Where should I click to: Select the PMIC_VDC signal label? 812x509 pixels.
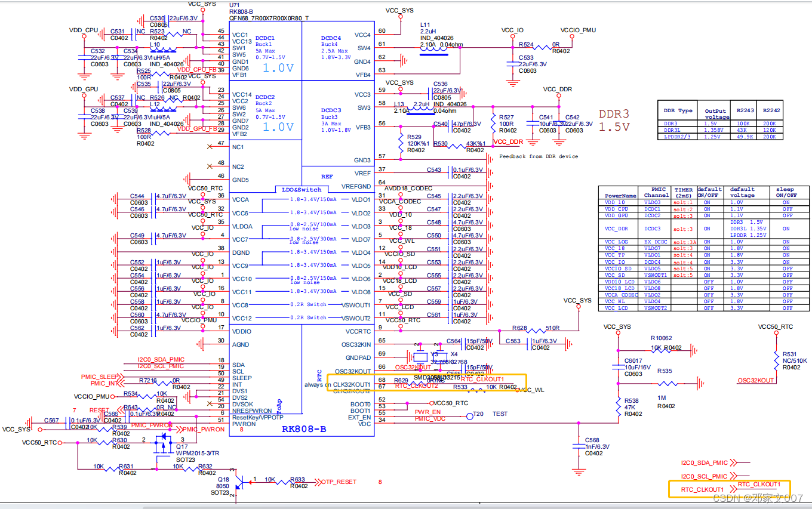pyautogui.click(x=430, y=418)
